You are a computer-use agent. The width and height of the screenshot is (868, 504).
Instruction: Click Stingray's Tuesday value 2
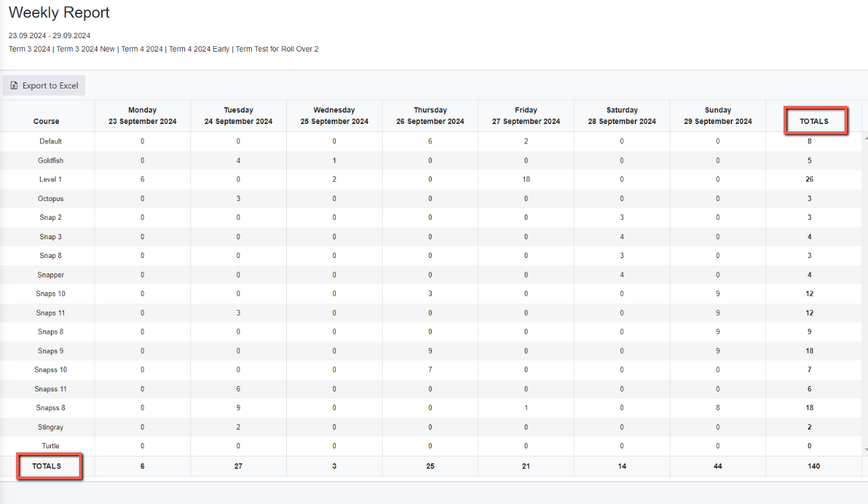[x=239, y=427]
